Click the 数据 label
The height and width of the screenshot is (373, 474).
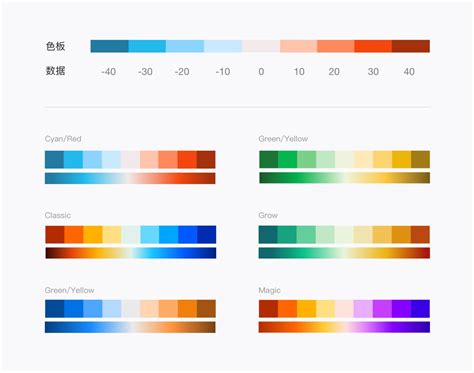[x=55, y=71]
